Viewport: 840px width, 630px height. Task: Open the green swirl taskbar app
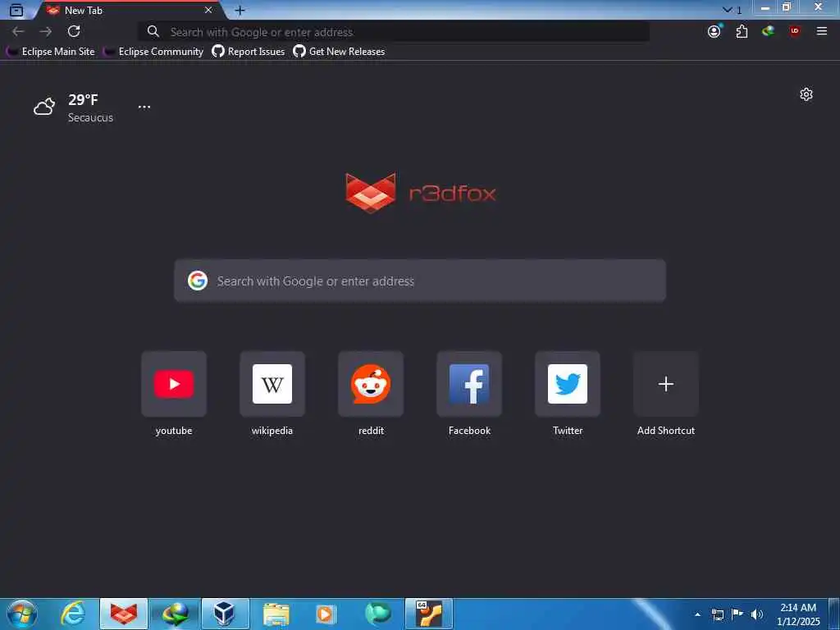coord(377,614)
